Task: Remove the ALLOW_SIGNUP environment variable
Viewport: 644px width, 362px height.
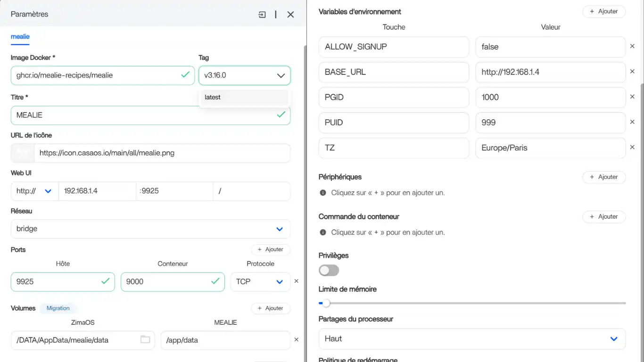Action: tap(632, 46)
